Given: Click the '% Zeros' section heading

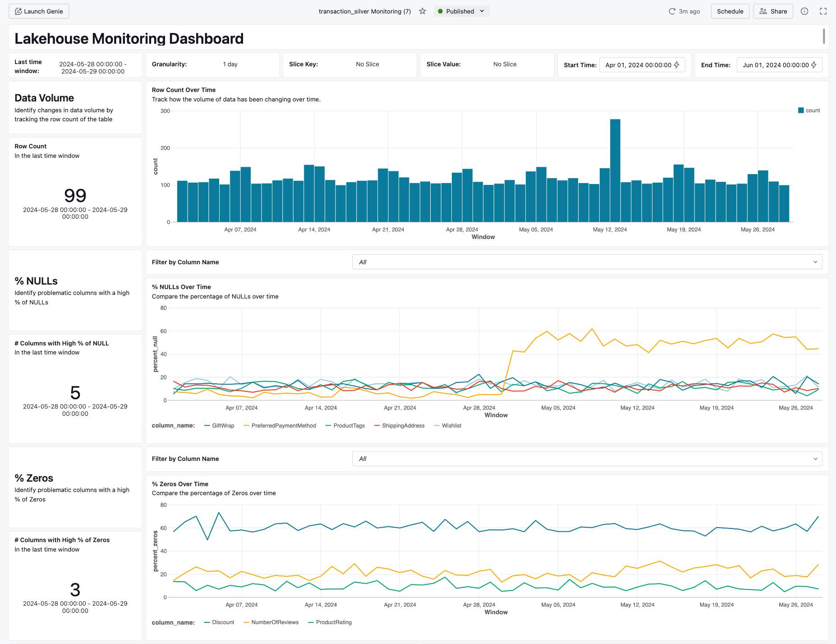Looking at the screenshot, I should click(x=34, y=478).
